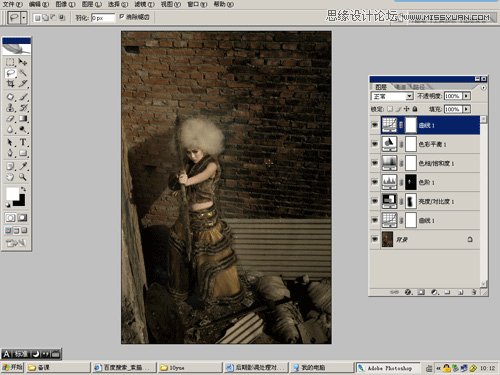
Task: Select the Slice tool
Action: point(23,84)
